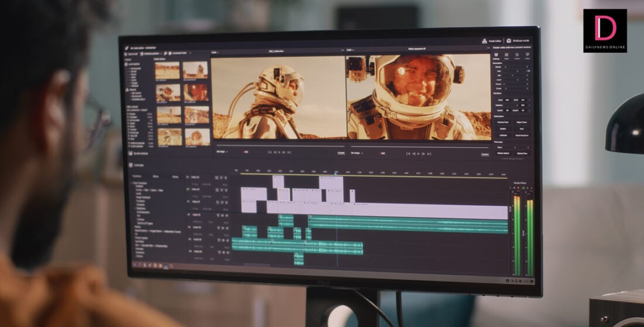644x327 pixels.
Task: Click the Current link under left viewer
Action: tap(341, 153)
